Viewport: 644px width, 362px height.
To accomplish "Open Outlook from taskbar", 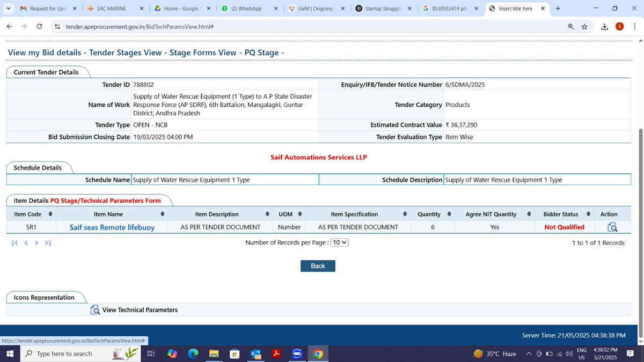I will tap(255, 354).
